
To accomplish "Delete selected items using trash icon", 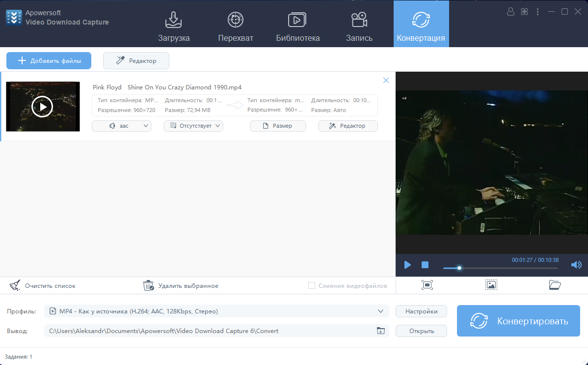I will click(148, 285).
